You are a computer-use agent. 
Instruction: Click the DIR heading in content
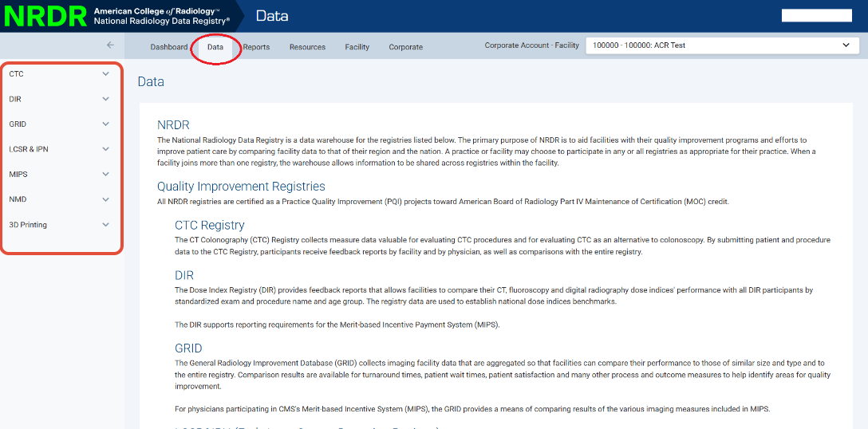point(183,275)
